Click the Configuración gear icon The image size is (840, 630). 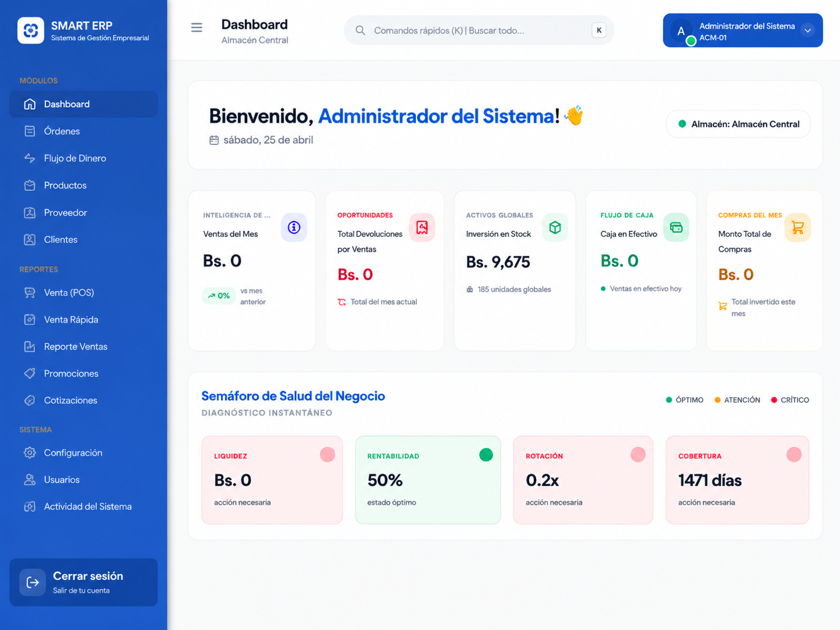coord(30,452)
